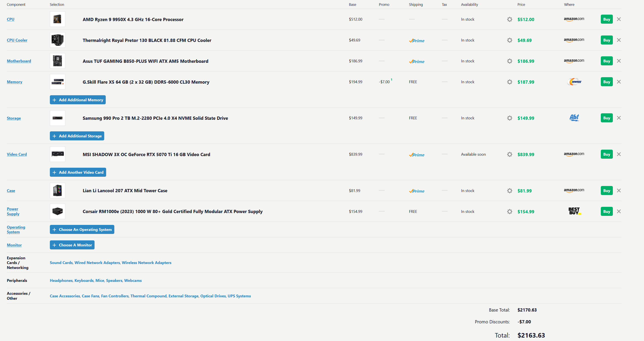The image size is (644, 341).
Task: Open the Operating System component link
Action: (x=16, y=229)
